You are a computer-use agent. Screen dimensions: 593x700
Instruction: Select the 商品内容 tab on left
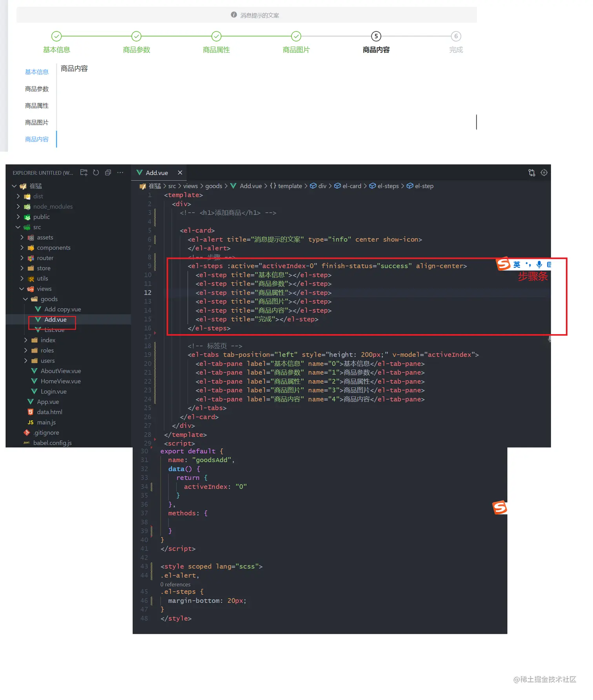(x=37, y=140)
